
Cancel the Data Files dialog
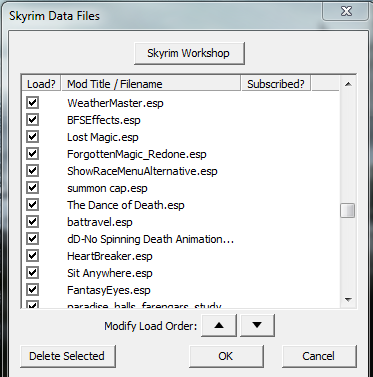tap(319, 356)
